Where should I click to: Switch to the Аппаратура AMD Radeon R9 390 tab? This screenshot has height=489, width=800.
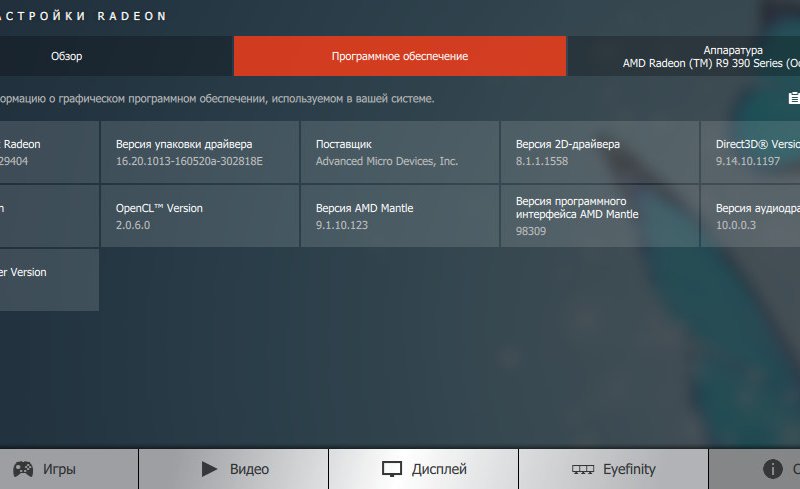[684, 56]
